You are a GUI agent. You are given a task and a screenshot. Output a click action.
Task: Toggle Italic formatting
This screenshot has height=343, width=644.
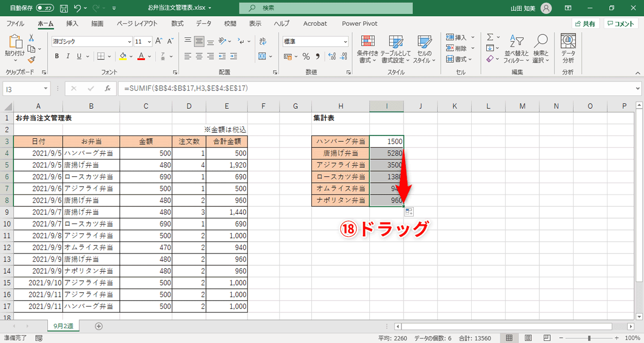[x=68, y=56]
